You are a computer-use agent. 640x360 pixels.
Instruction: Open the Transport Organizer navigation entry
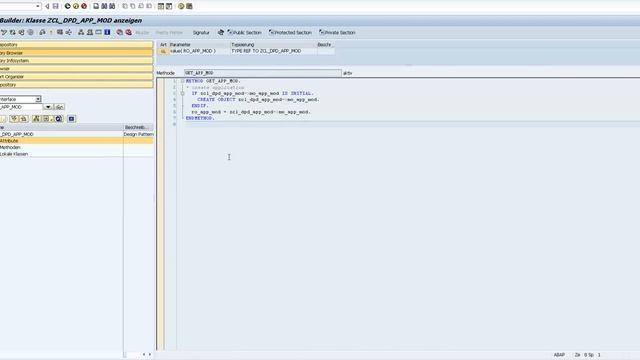(76, 77)
